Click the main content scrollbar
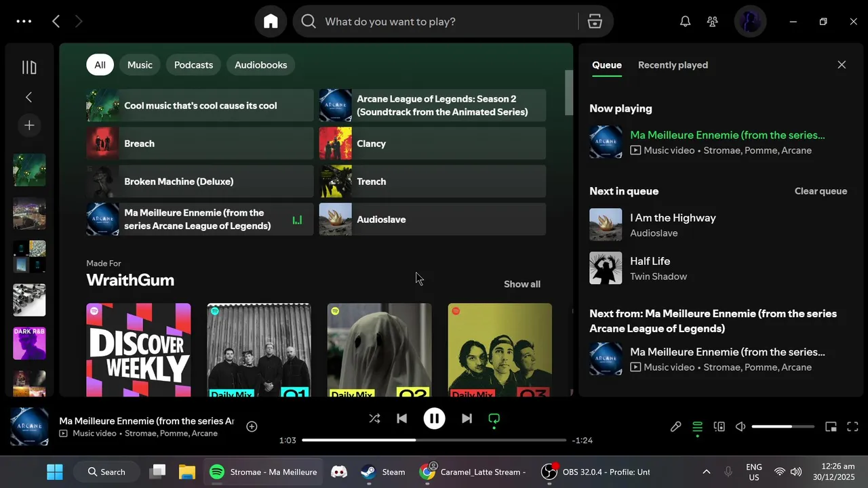Image resolution: width=868 pixels, height=488 pixels. coord(569,93)
